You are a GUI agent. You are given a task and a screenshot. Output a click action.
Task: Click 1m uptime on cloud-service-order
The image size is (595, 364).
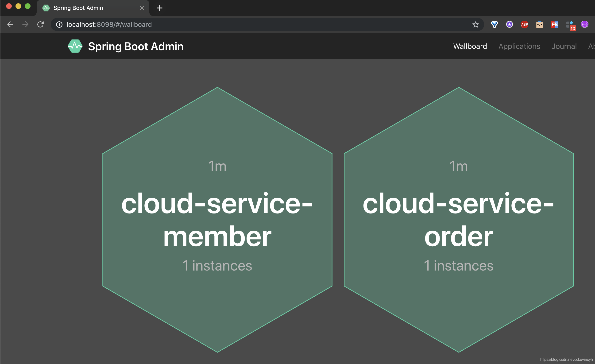[459, 166]
